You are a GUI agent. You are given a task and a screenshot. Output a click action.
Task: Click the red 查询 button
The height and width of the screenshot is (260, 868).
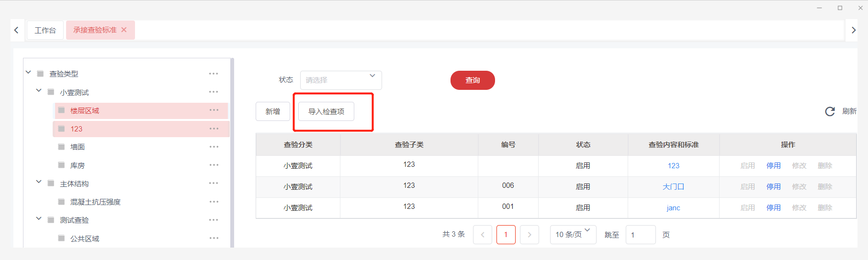[x=472, y=80]
